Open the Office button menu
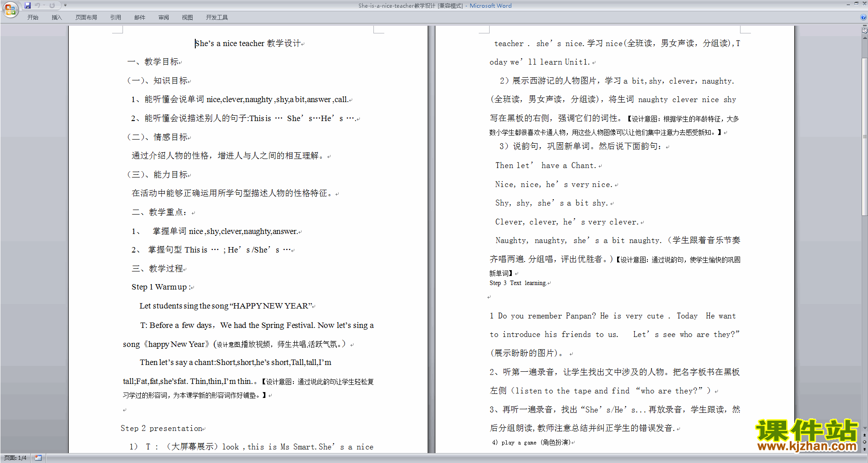Viewport: 868px width, 463px height. click(10, 9)
